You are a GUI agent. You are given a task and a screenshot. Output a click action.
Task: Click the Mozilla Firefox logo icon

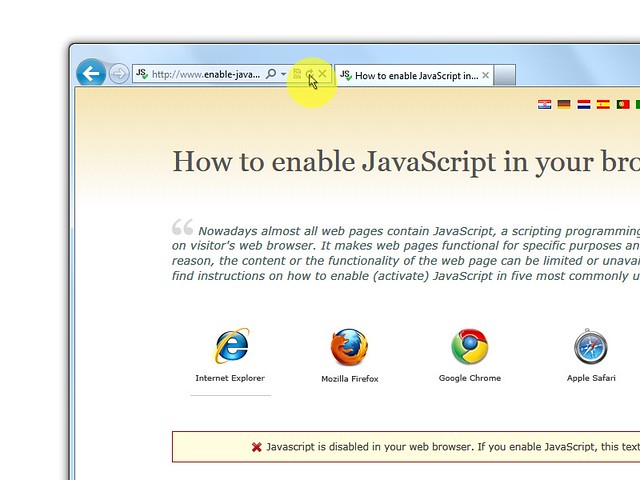[349, 347]
